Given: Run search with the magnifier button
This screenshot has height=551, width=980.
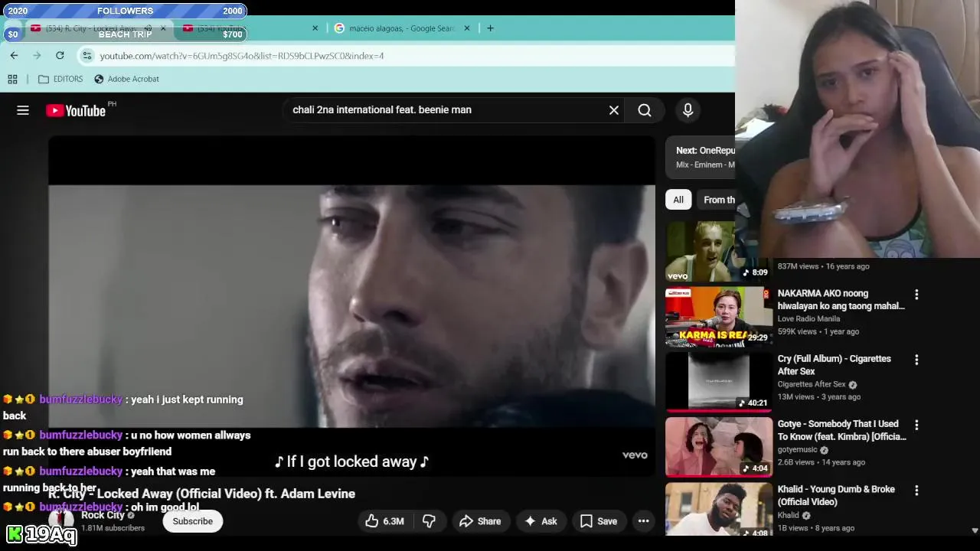Looking at the screenshot, I should [x=645, y=110].
